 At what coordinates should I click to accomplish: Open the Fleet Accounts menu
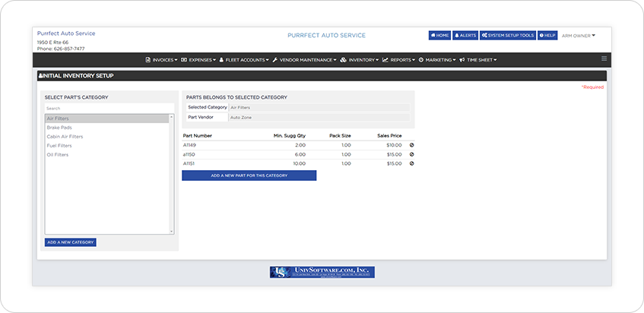[244, 60]
